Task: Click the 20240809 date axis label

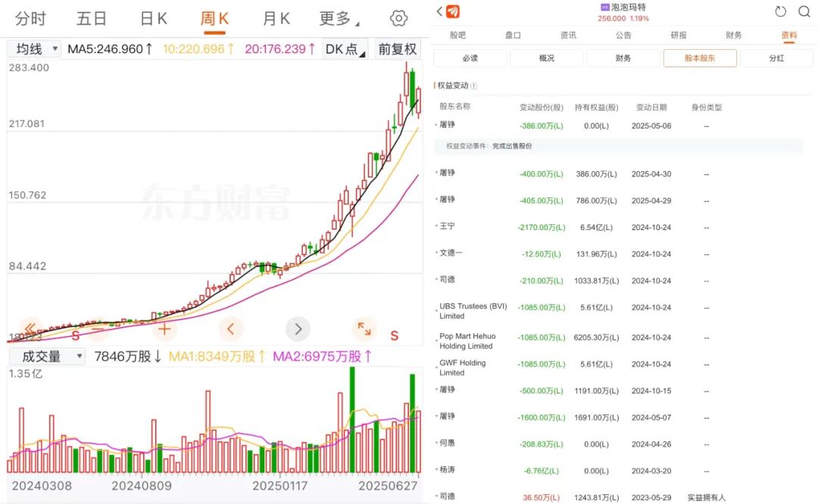Action: click(142, 486)
